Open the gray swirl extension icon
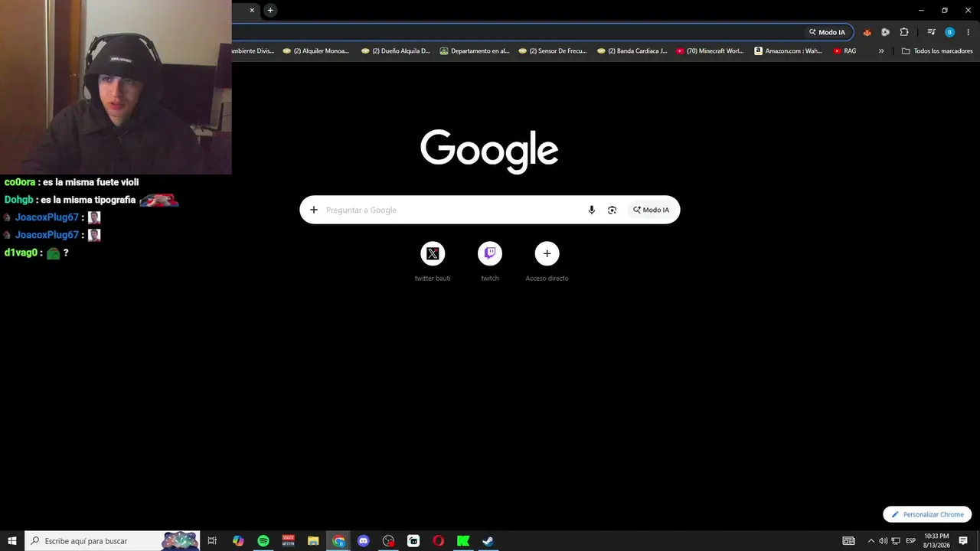The width and height of the screenshot is (980, 551). pyautogui.click(x=885, y=32)
